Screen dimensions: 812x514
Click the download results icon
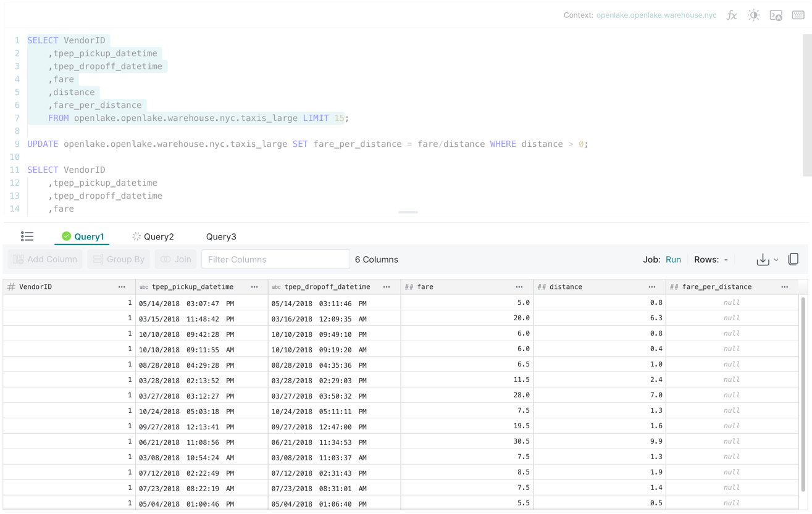763,260
